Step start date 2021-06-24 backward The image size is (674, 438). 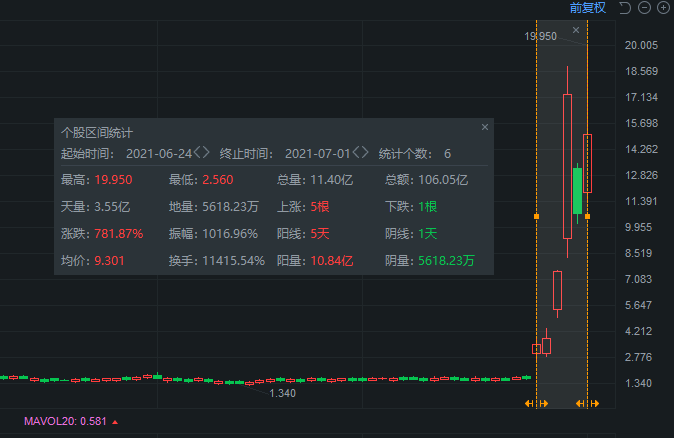point(199,153)
